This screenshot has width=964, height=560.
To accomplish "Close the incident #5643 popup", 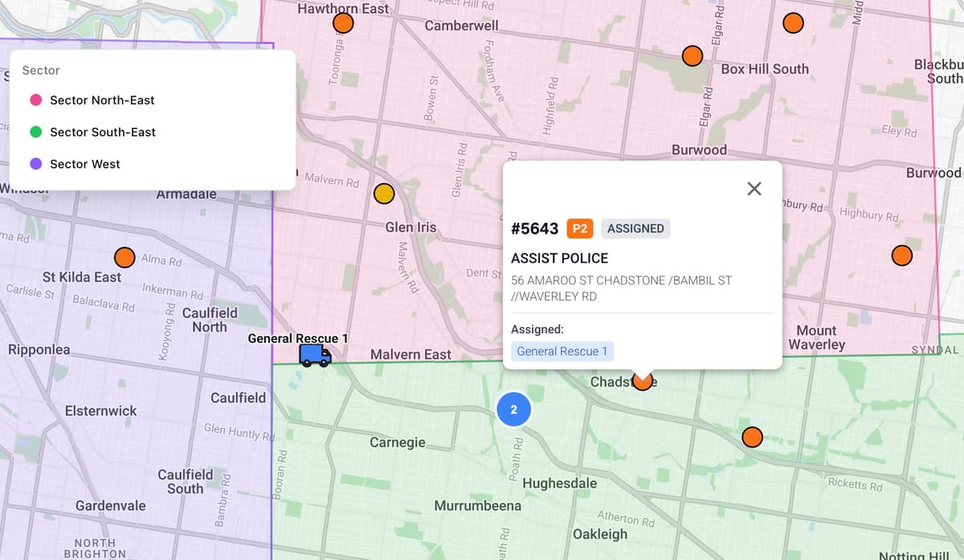I will click(x=754, y=188).
